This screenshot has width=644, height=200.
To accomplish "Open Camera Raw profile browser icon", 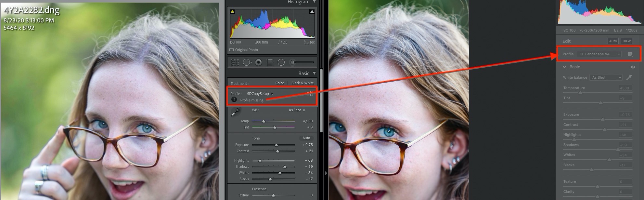I will click(x=630, y=54).
